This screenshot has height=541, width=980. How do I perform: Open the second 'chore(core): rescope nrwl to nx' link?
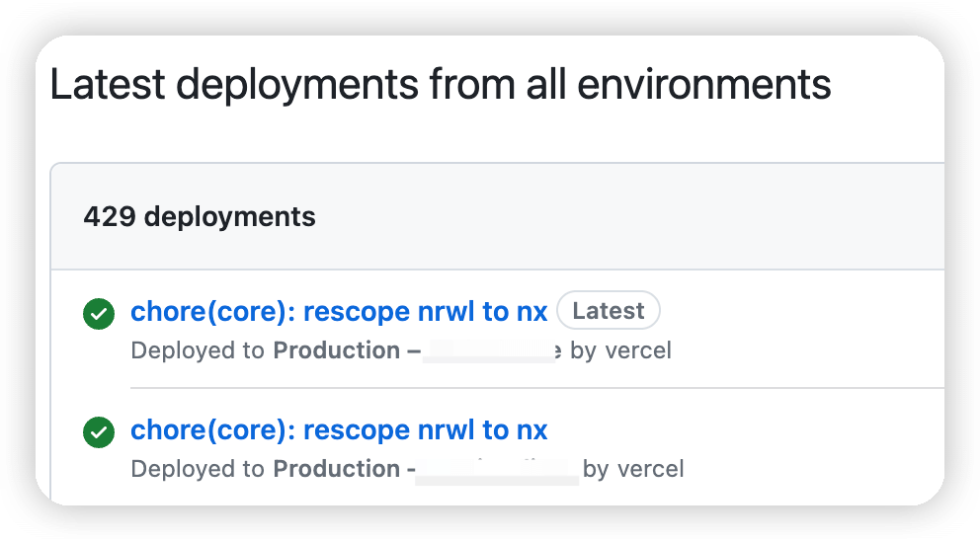point(339,429)
